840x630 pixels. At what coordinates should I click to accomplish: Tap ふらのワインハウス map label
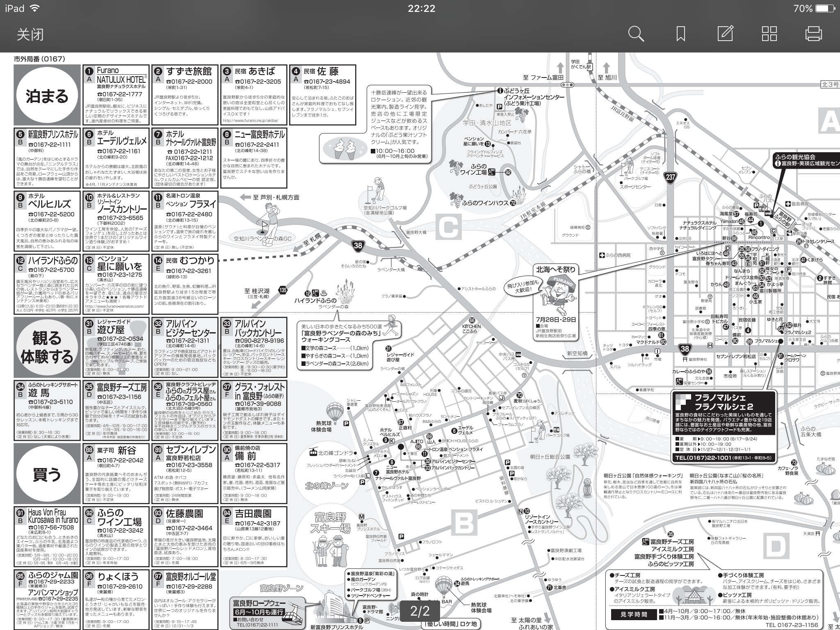(x=485, y=203)
